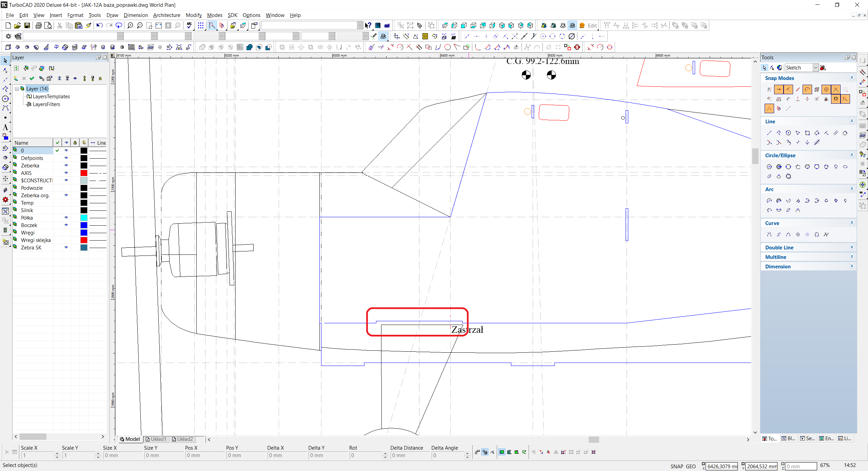Click the Save file icon
The image size is (868, 471).
tap(27, 25)
